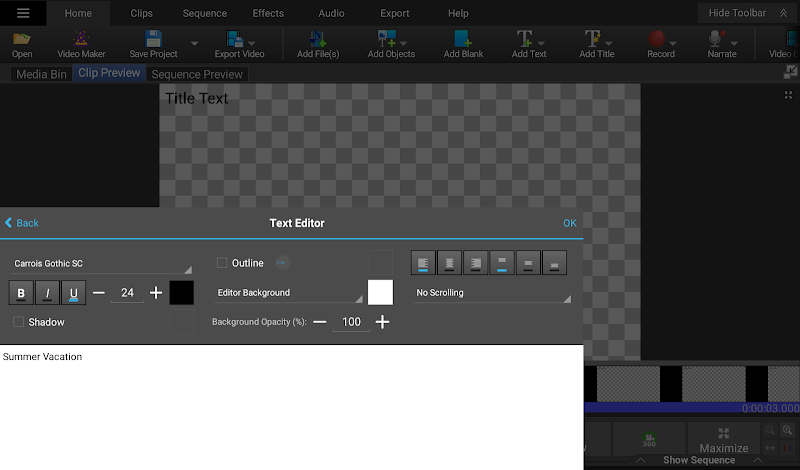Click the Narrate microphone icon

[x=716, y=39]
